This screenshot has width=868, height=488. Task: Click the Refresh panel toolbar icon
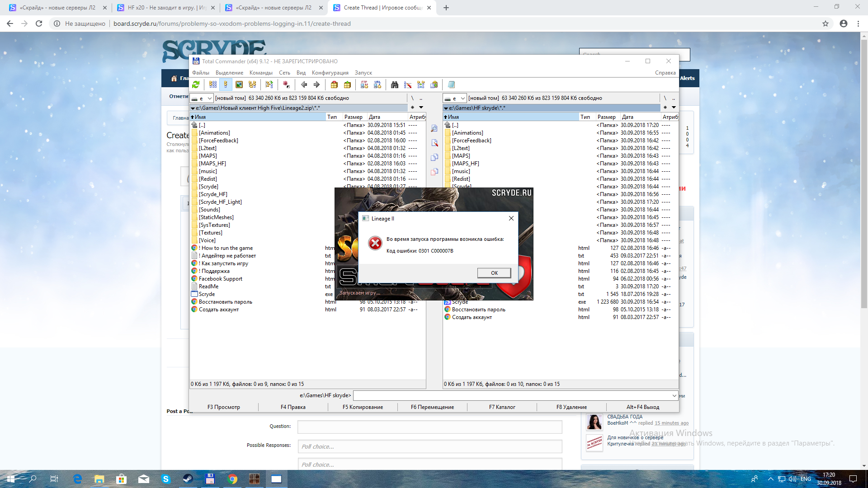click(196, 84)
